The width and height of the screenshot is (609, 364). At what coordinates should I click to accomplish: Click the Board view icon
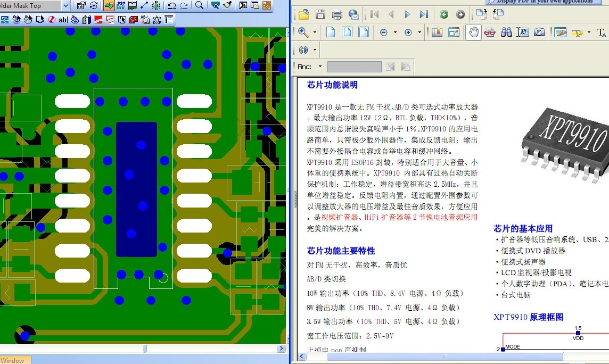click(x=215, y=5)
